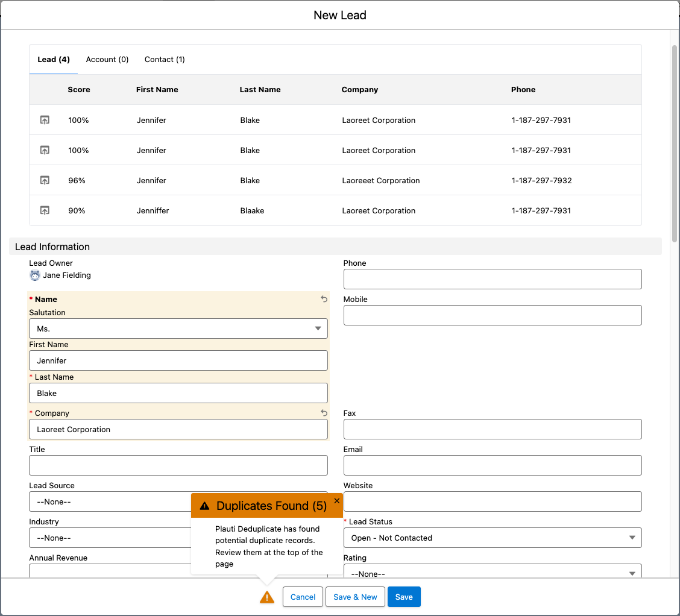680x616 pixels.
Task: Switch to the Account (0) tab
Action: tap(107, 60)
